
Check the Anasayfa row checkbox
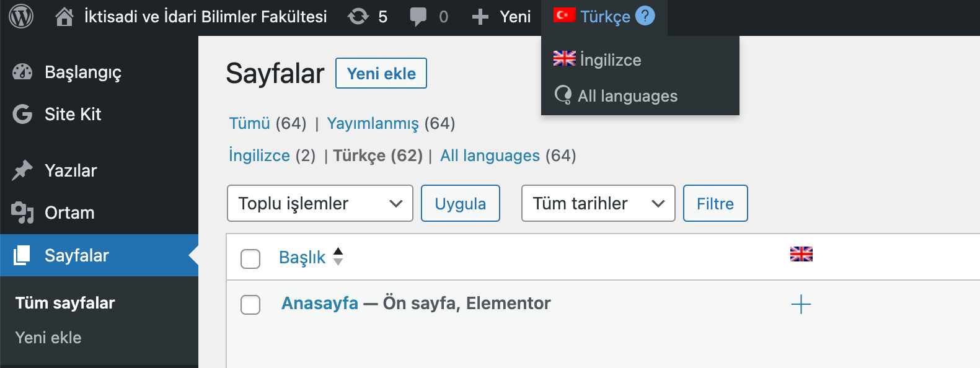click(x=250, y=304)
